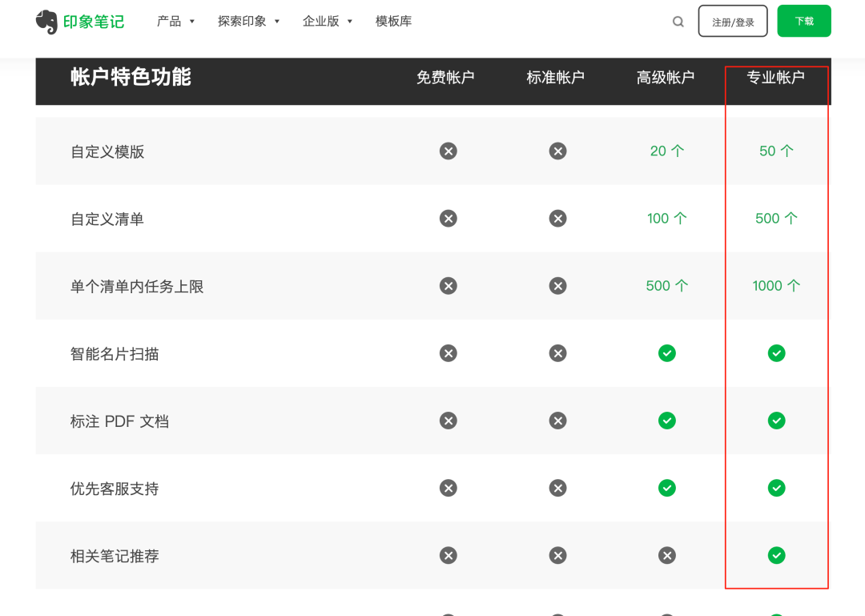Viewport: 865px width, 616px height.
Task: Click the 100 个 value for 自定义清单
Action: coord(667,218)
